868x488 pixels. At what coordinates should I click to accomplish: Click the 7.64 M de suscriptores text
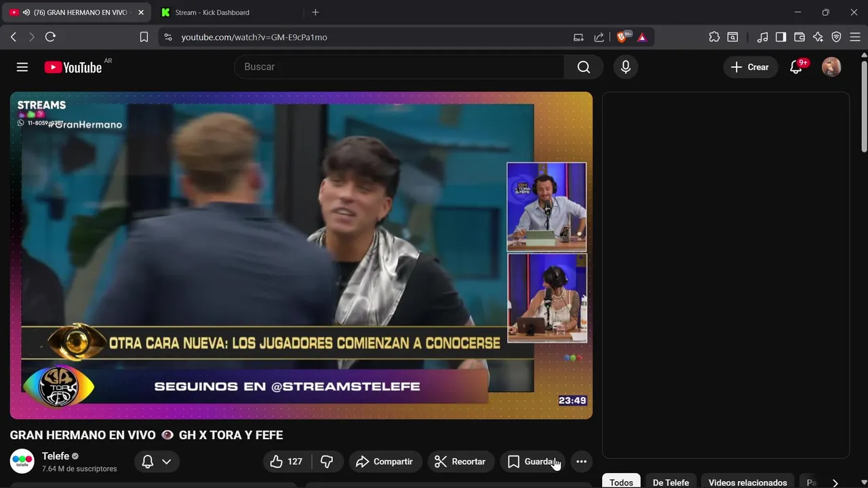(x=79, y=469)
